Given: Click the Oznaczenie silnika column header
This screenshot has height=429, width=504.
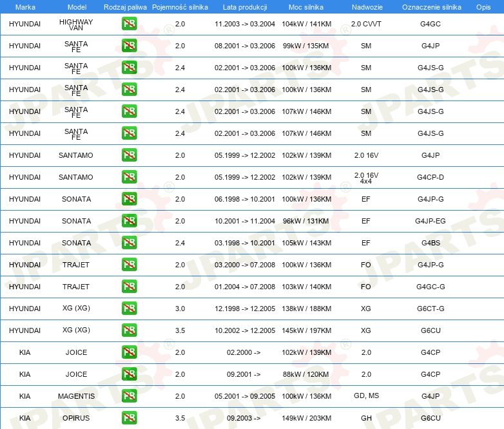Looking at the screenshot, I should (432, 7).
